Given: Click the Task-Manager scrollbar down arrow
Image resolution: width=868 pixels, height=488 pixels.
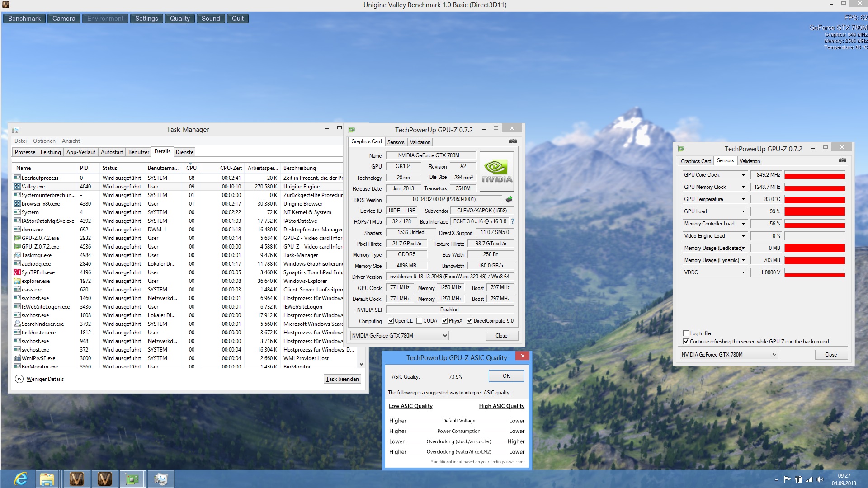Looking at the screenshot, I should coord(361,364).
